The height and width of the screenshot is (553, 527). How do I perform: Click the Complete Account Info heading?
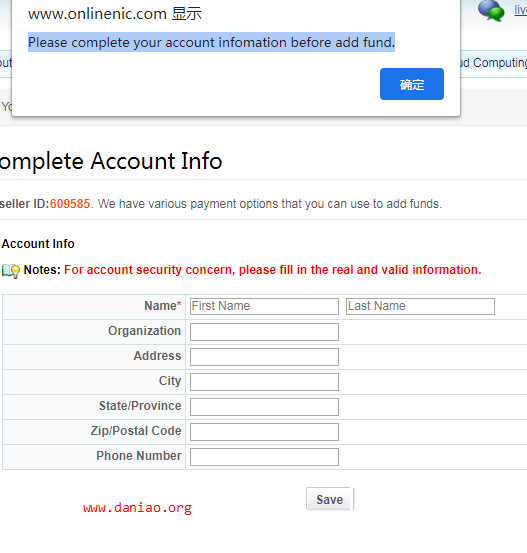coord(111,161)
